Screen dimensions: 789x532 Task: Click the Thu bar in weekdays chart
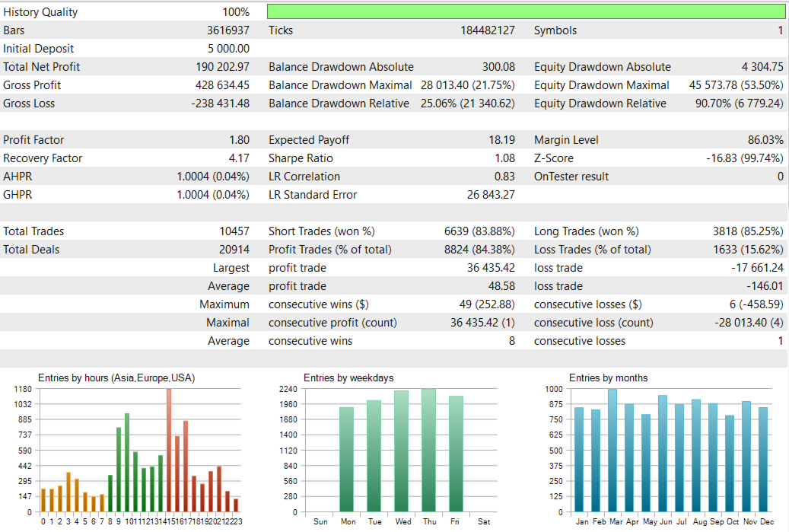428,451
